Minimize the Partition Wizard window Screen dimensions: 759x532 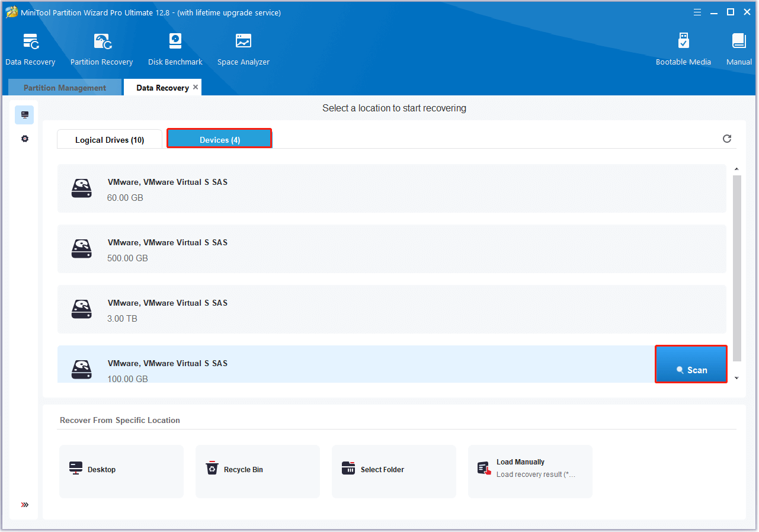tap(713, 12)
